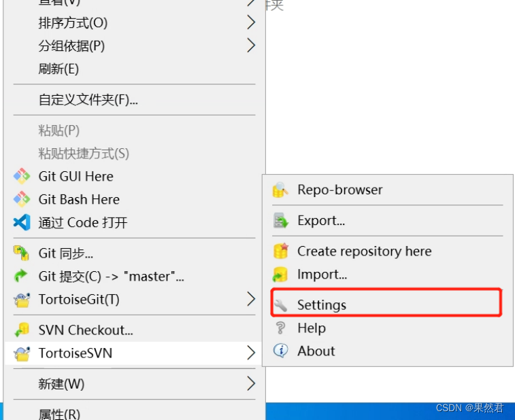Click the green Git commit arrow icon

(x=21, y=276)
